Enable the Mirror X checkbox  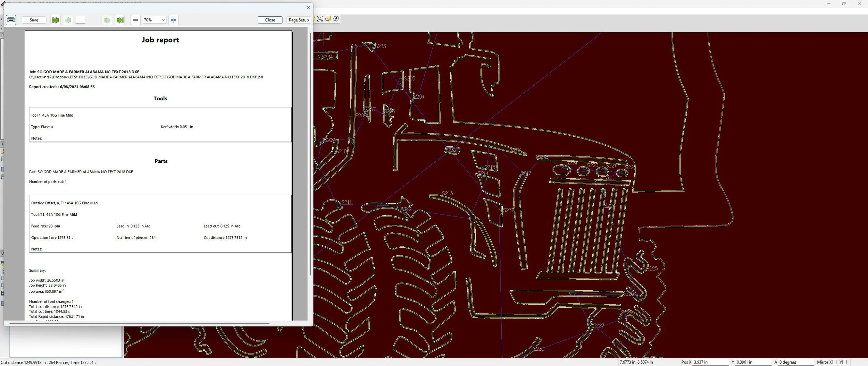(x=834, y=362)
